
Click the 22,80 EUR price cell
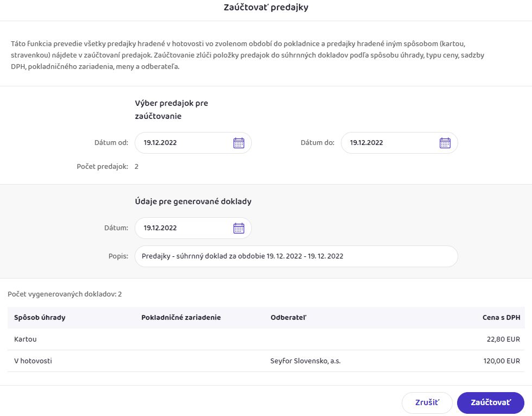tap(503, 339)
